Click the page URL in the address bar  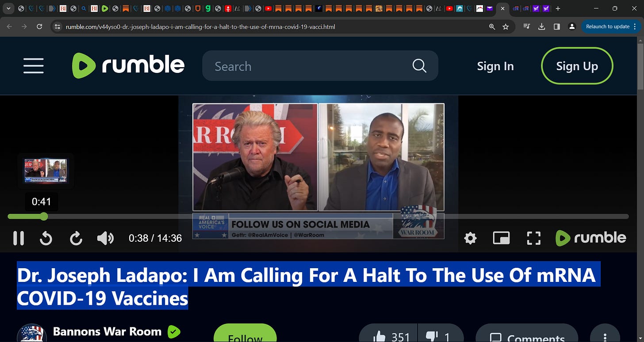click(x=200, y=27)
